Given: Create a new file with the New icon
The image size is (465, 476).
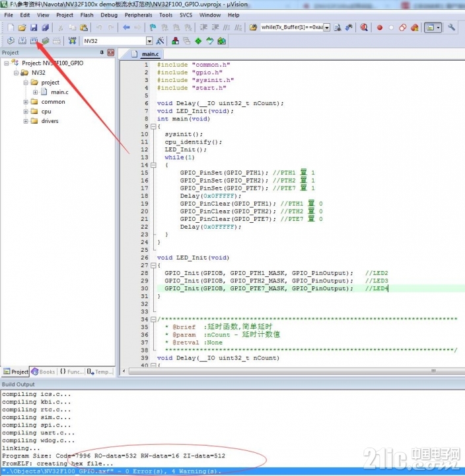Looking at the screenshot, I should click(11, 27).
